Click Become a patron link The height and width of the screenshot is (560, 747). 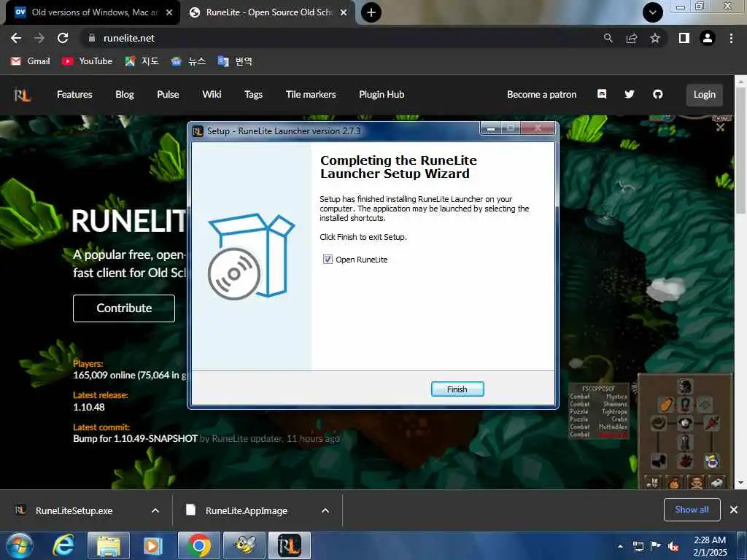(x=542, y=94)
